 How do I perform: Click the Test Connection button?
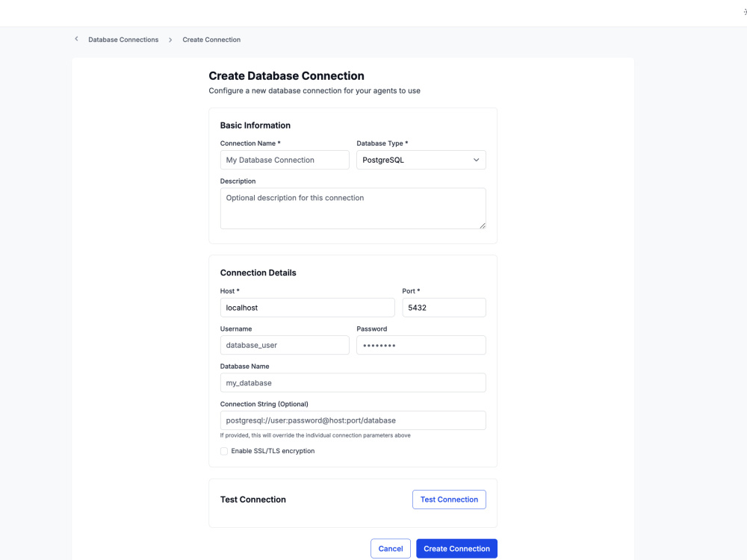(x=449, y=500)
